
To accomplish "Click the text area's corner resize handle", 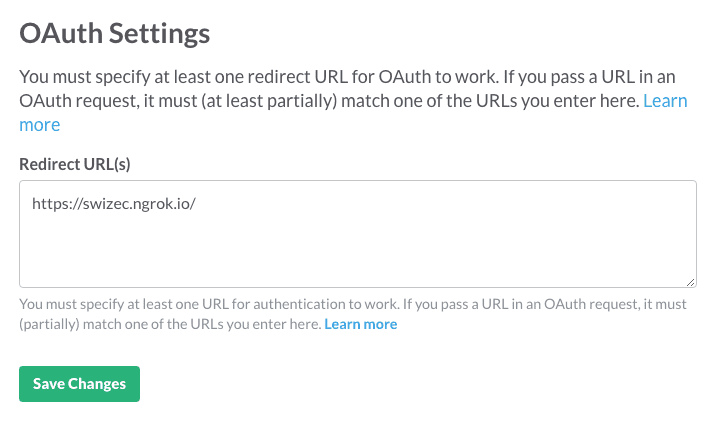I will point(691,283).
